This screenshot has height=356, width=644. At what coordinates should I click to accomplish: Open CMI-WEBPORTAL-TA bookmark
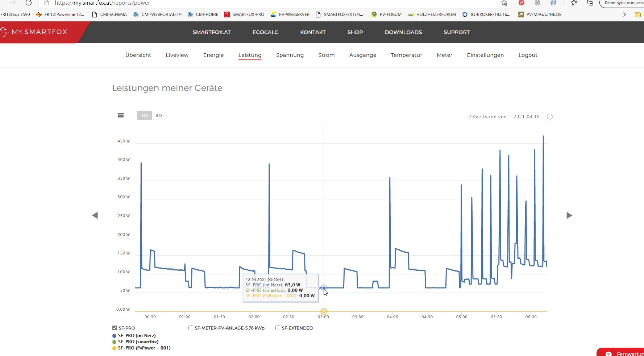pos(157,15)
